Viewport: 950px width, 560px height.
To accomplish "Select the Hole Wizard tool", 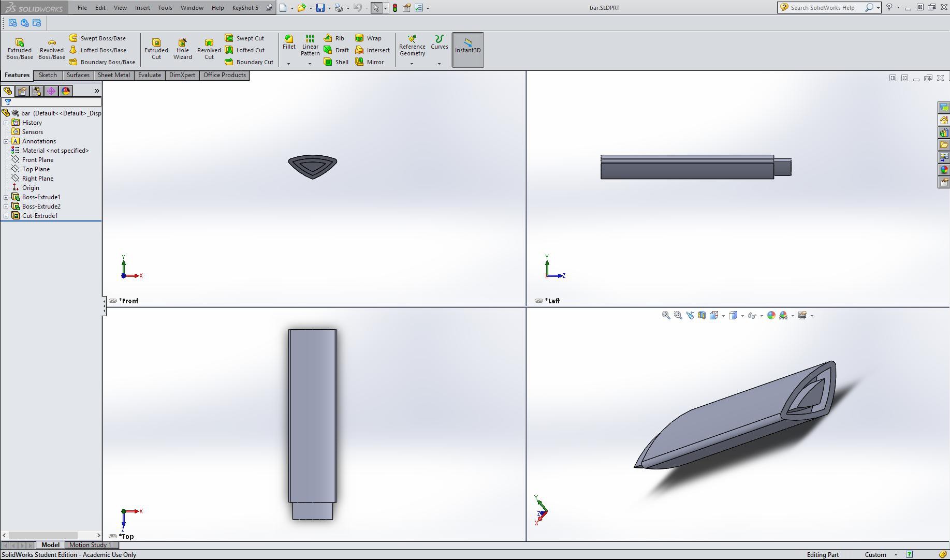I will (182, 49).
